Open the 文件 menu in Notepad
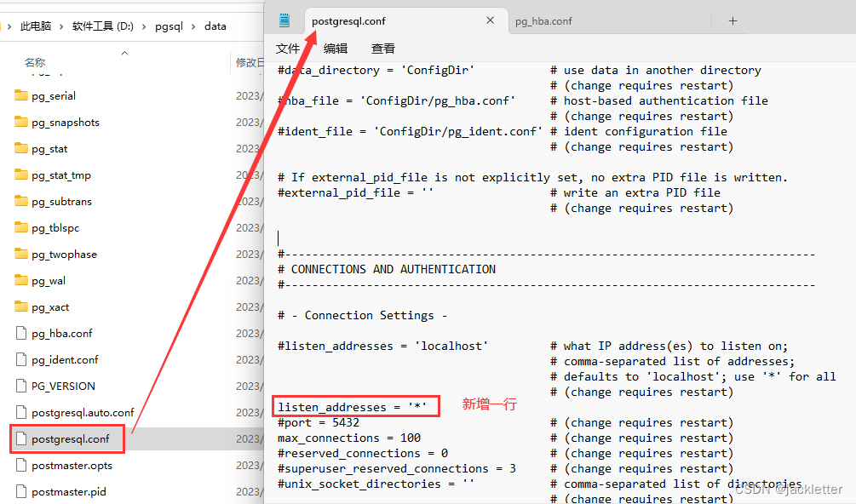The image size is (856, 504). tap(287, 48)
